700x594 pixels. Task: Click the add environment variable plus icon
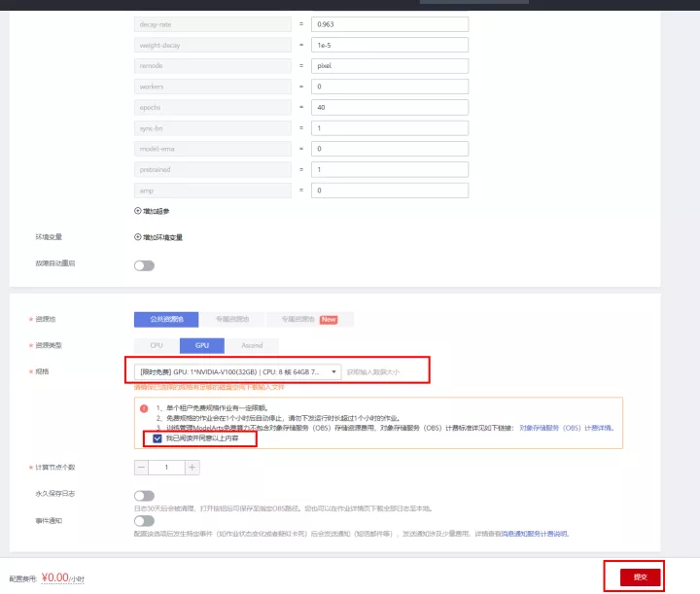pyautogui.click(x=137, y=237)
